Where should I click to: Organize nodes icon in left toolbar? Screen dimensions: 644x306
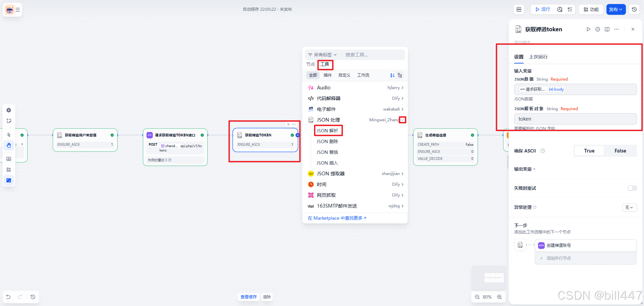pyautogui.click(x=9, y=170)
